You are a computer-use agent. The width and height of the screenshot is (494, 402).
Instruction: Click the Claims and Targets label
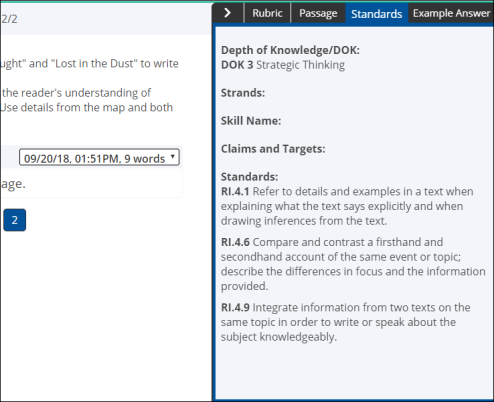click(273, 149)
